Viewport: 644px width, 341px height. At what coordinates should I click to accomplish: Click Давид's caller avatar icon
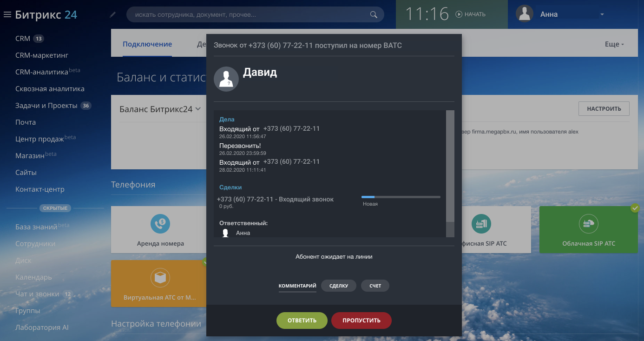tap(226, 79)
